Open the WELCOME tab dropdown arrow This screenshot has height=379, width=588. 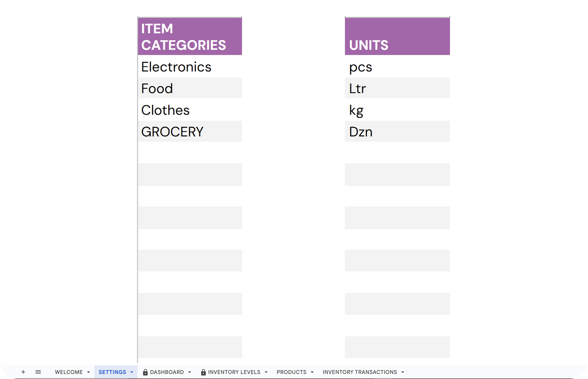(x=88, y=372)
